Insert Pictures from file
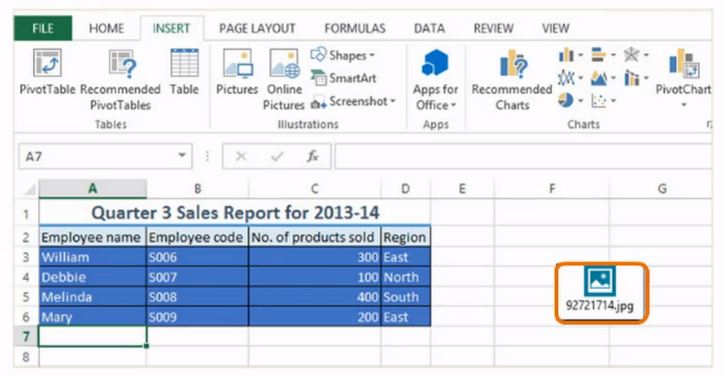The image size is (722, 377). click(x=237, y=72)
